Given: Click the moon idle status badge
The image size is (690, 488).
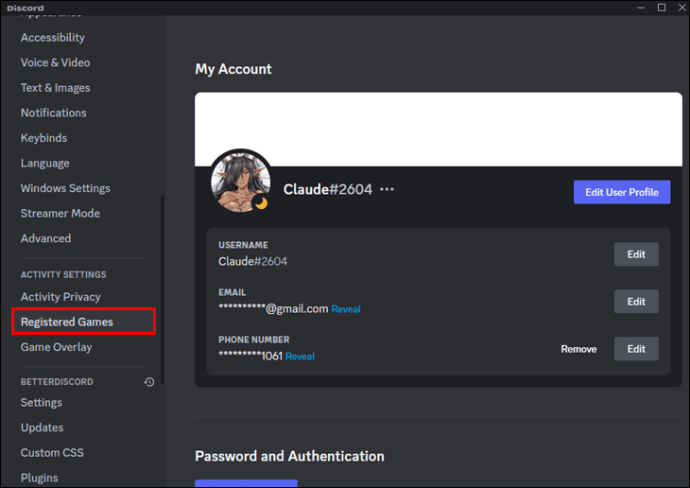Looking at the screenshot, I should (x=260, y=203).
